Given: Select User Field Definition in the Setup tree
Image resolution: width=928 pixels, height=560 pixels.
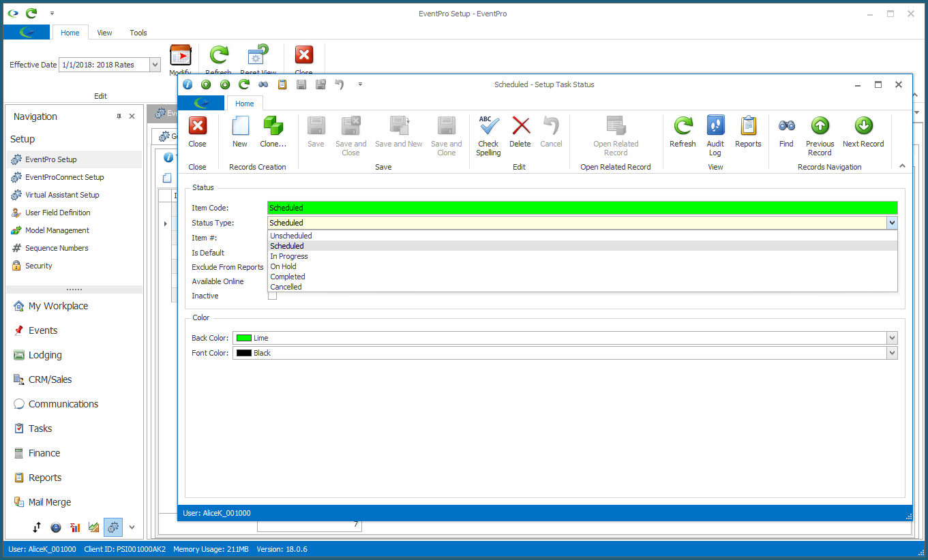Looking at the screenshot, I should 75,213.
